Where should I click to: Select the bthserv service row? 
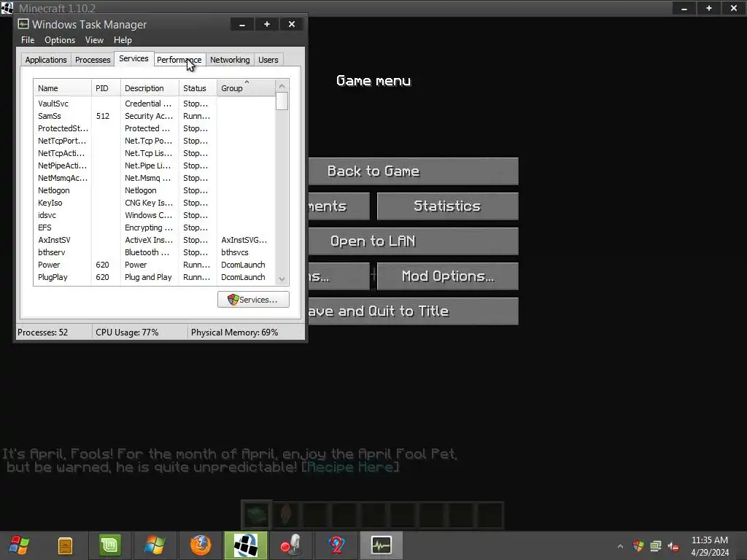155,252
